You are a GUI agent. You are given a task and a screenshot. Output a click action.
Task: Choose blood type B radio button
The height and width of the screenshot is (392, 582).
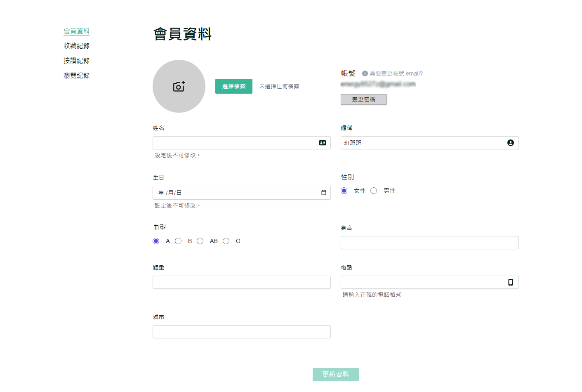pos(178,241)
